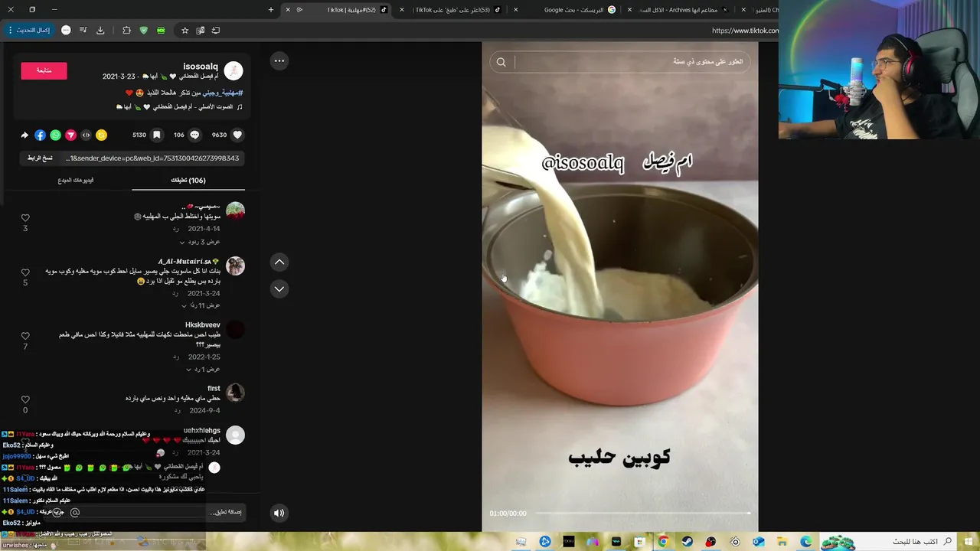Send video via the red paper-plane icon
This screenshot has height=551, width=980.
pos(70,135)
